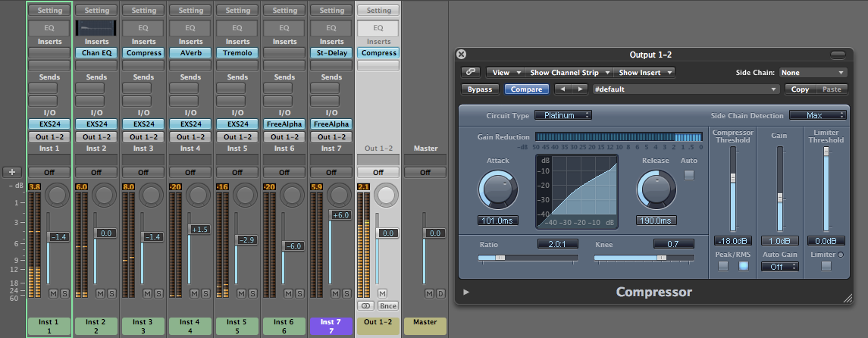Open the Compress insert on Inst 3
Image resolution: width=868 pixels, height=338 pixels.
coord(143,53)
